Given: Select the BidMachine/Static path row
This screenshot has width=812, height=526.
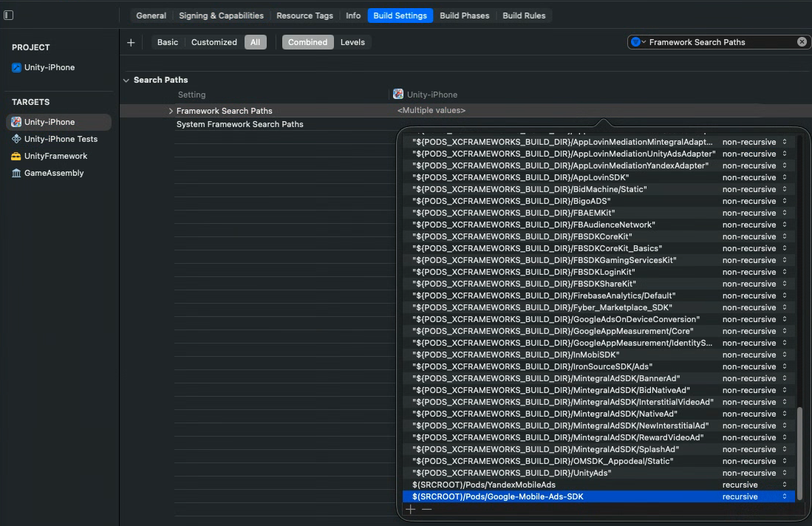Looking at the screenshot, I should 598,189.
